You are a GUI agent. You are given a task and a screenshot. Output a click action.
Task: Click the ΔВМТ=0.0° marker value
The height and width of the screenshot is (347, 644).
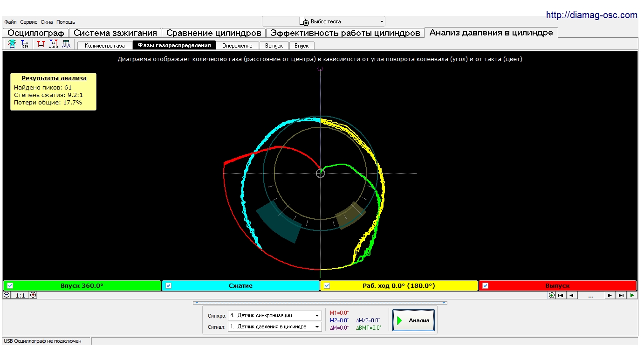point(369,328)
